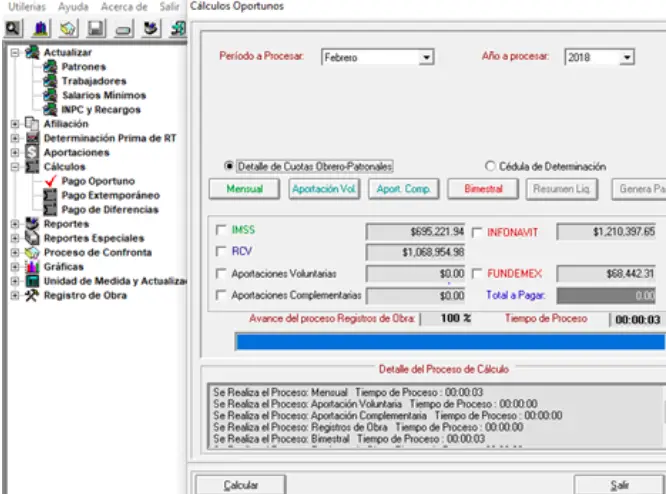Click Proceso de Confronta icon
This screenshot has width=666, height=494.
(32, 252)
